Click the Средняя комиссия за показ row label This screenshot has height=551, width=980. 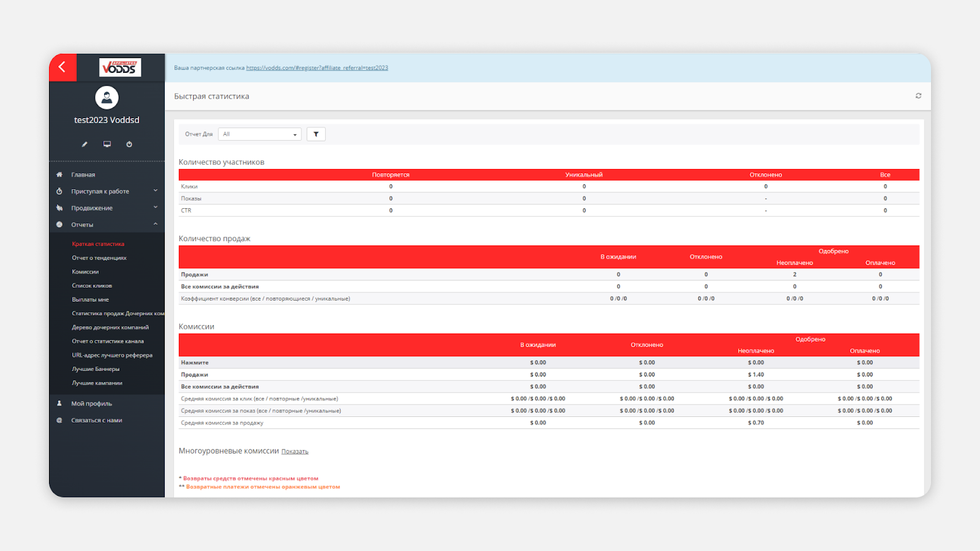pos(261,411)
